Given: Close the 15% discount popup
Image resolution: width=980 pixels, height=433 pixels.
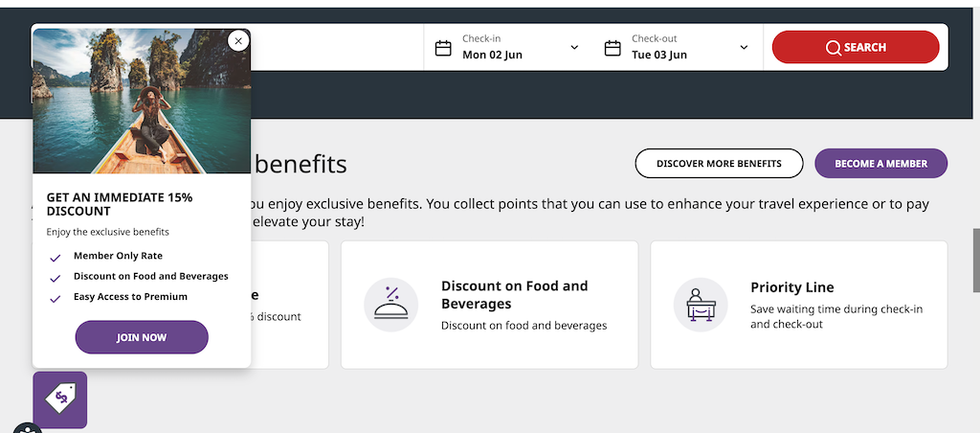Looking at the screenshot, I should tap(238, 41).
